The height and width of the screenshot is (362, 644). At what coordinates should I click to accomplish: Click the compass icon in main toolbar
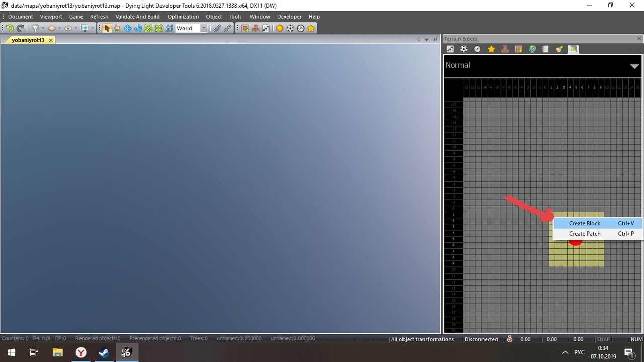301,29
